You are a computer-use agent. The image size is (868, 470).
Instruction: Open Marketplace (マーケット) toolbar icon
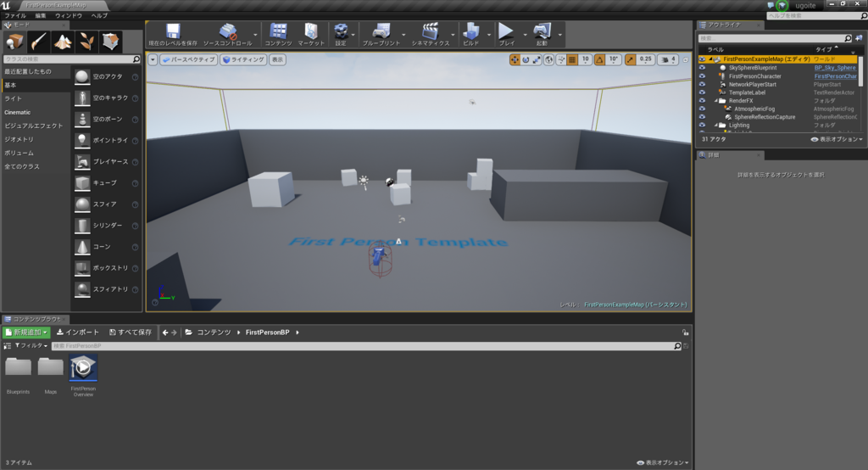(x=311, y=35)
